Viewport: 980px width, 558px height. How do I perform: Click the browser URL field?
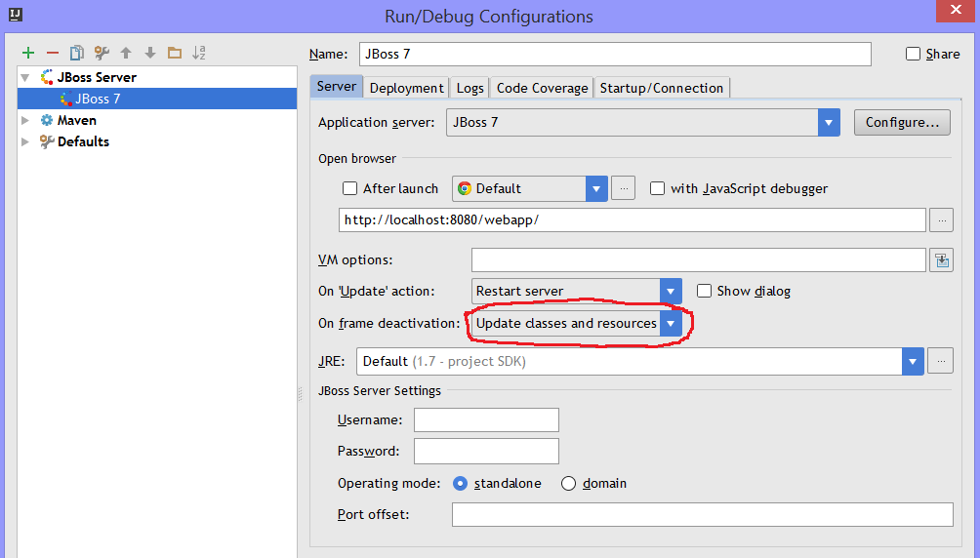click(632, 219)
